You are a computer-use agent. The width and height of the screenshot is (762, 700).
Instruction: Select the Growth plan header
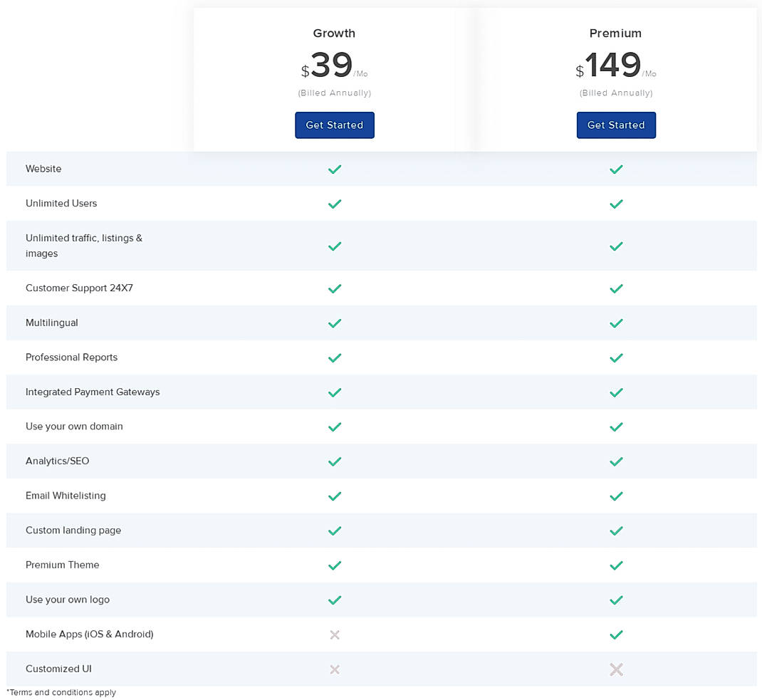coord(334,33)
